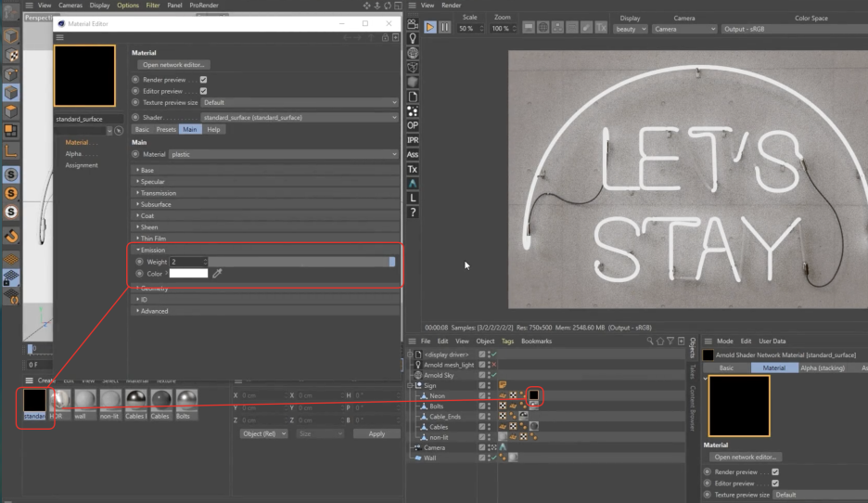The width and height of the screenshot is (868, 503).
Task: Click the search icon in Object Manager
Action: pos(650,342)
